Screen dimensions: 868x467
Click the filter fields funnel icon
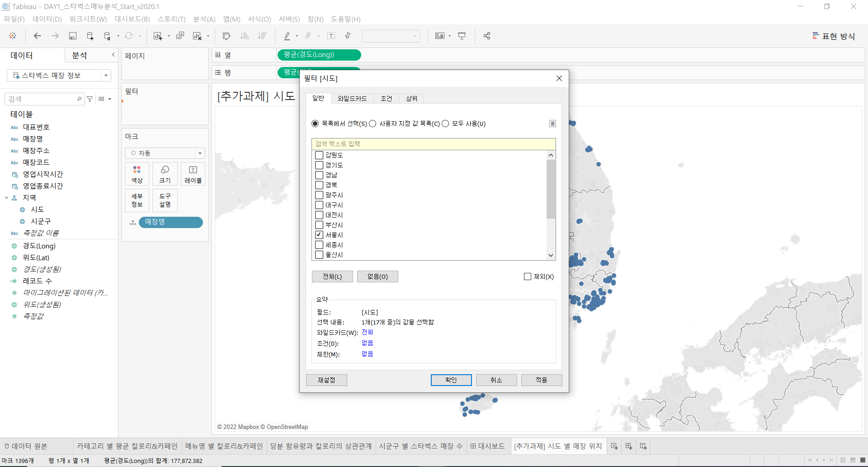click(x=90, y=99)
